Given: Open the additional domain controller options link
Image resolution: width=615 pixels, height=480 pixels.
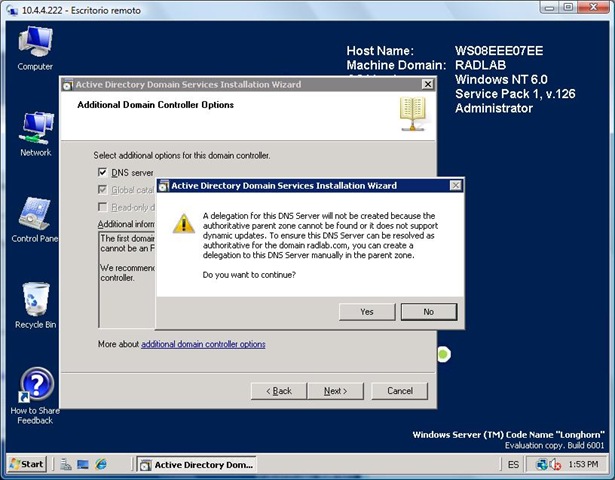Looking at the screenshot, I should pos(203,344).
